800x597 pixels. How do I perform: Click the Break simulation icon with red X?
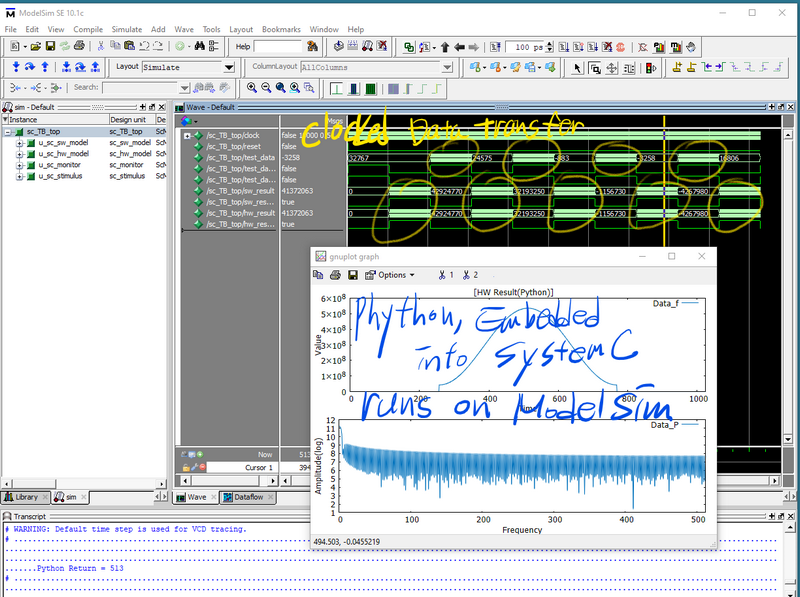click(x=607, y=47)
